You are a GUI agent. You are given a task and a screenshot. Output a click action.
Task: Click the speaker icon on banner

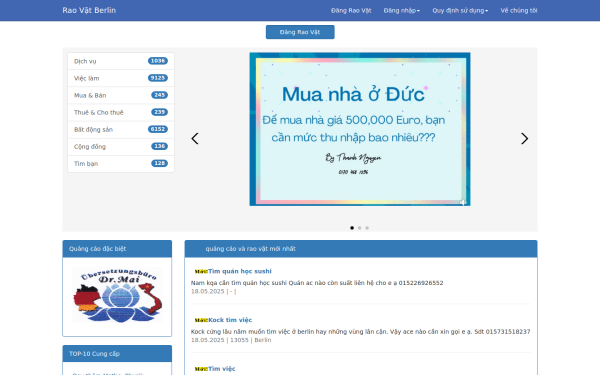(463, 202)
